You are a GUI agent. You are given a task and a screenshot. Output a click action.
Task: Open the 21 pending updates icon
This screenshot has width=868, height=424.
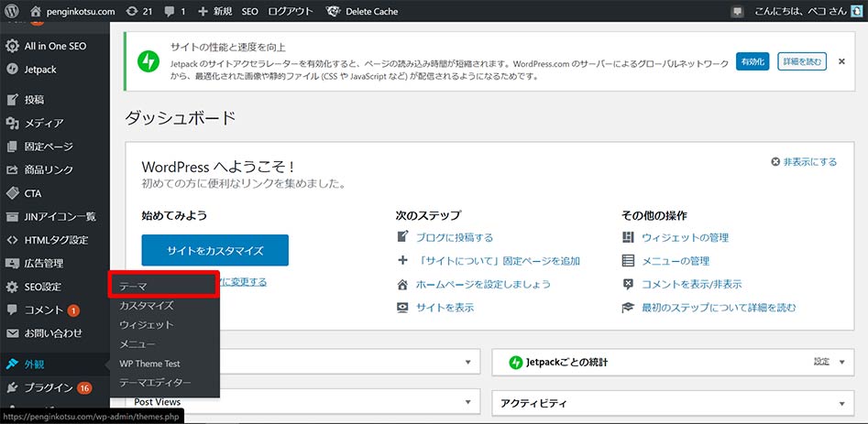pos(138,11)
